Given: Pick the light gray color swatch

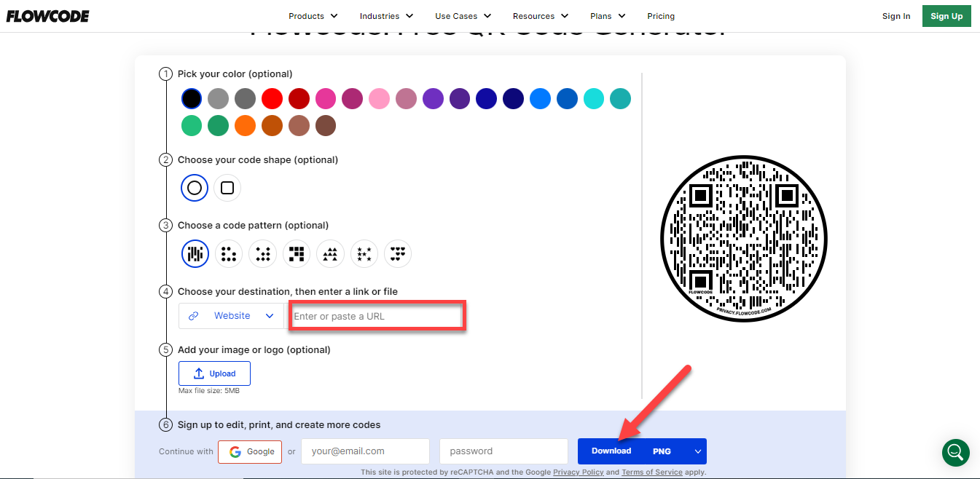Looking at the screenshot, I should (x=218, y=98).
